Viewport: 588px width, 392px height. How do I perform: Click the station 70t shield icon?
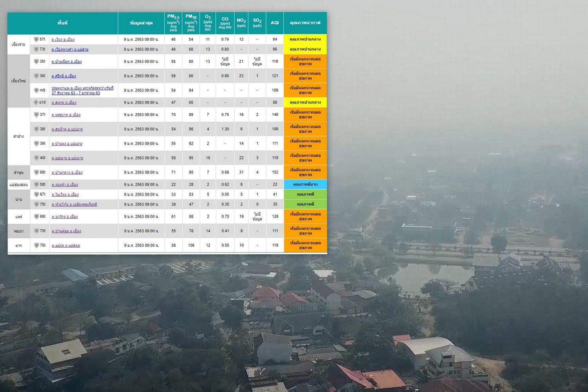click(36, 231)
